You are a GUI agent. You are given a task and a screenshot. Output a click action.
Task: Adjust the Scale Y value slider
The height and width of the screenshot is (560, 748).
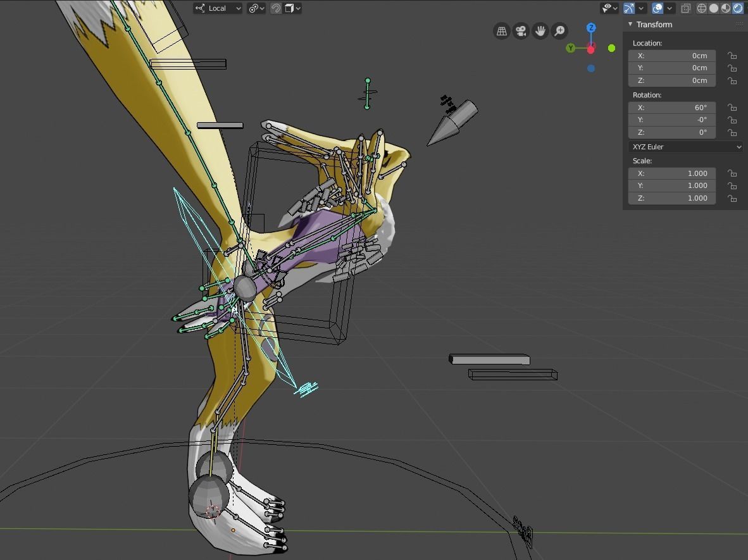(672, 185)
